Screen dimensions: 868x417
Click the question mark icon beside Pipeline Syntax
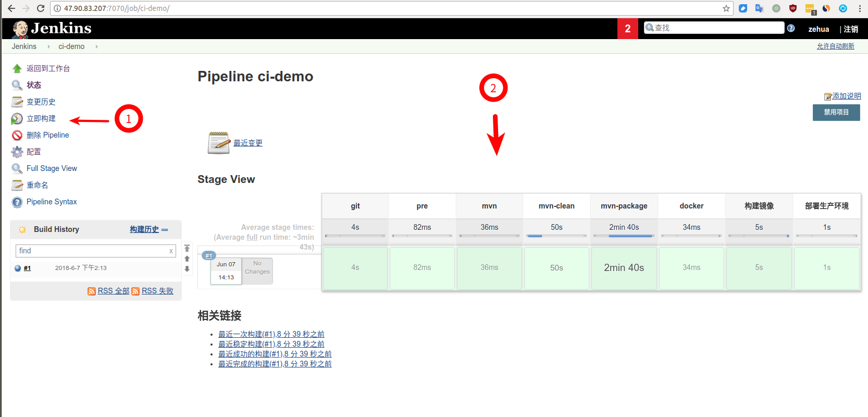point(17,202)
